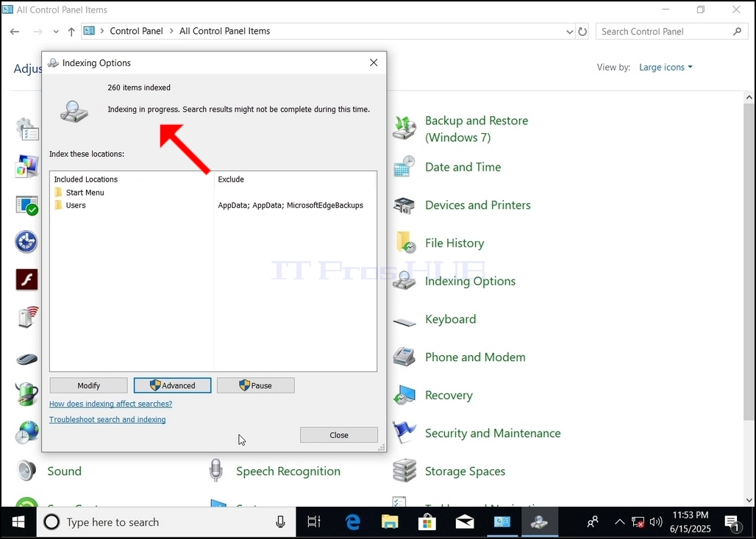
Task: Click the 'AppData; AppData; MicrosoftEdgeBackups' exclude entry
Action: click(290, 205)
